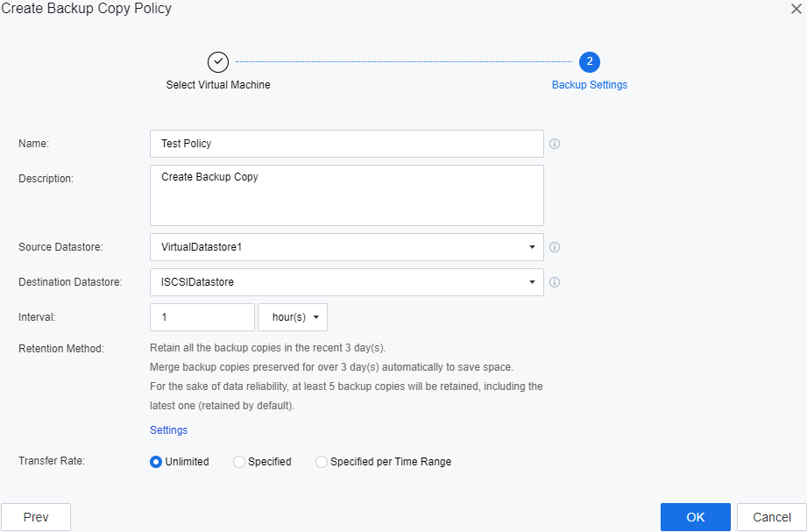
Task: Close the Create Backup Copy Policy dialog
Action: 796,8
